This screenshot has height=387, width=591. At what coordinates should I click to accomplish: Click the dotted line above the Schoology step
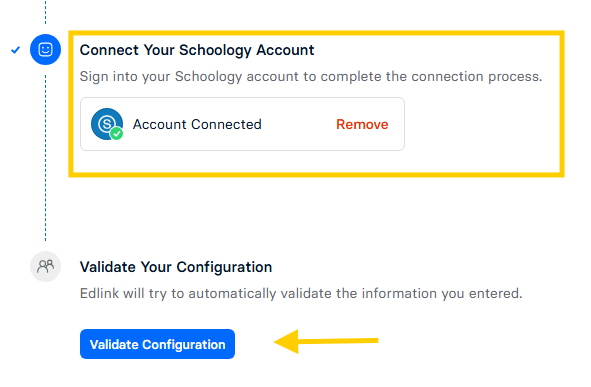coord(46,12)
